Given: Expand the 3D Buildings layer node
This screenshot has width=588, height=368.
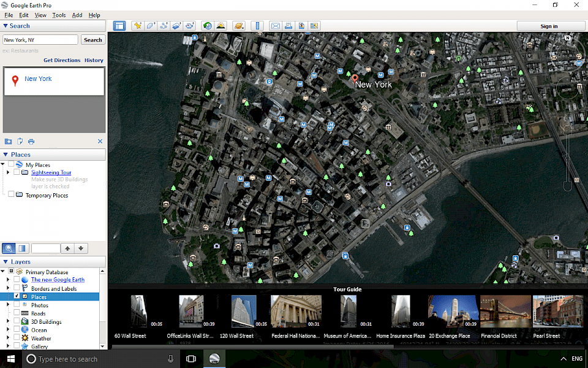Looking at the screenshot, I should (8, 321).
